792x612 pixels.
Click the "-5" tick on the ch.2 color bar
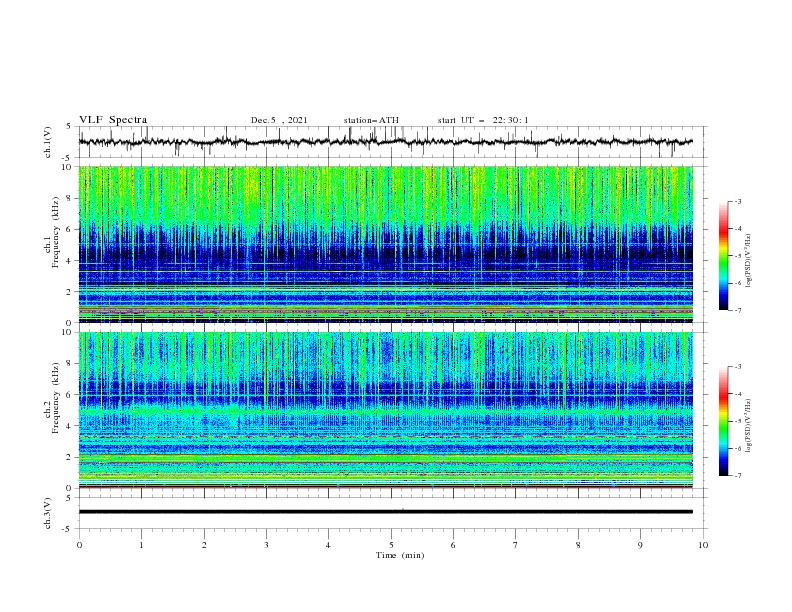tap(738, 421)
